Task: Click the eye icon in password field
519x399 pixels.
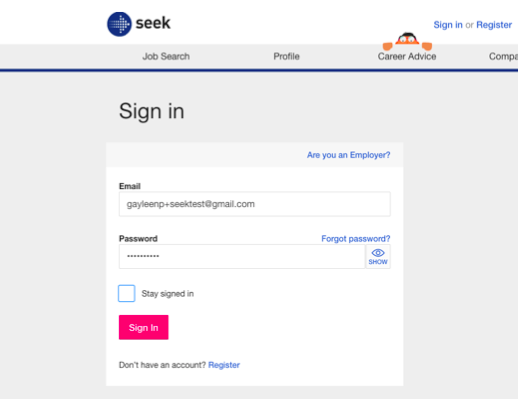Action: click(378, 253)
